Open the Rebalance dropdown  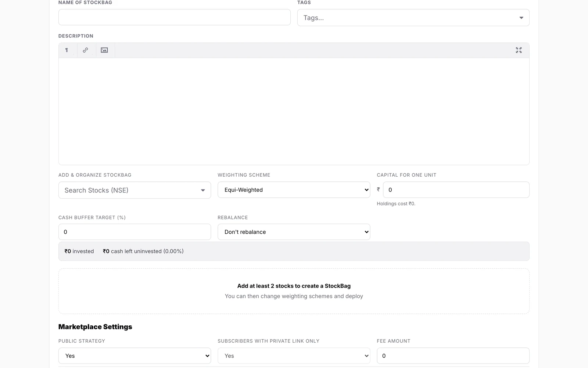tap(294, 232)
